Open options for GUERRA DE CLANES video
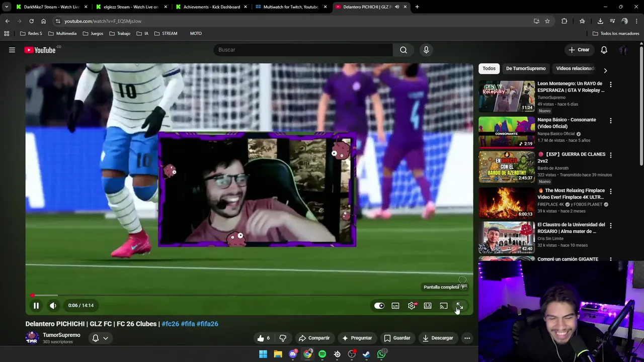The image size is (644, 362). (x=611, y=155)
